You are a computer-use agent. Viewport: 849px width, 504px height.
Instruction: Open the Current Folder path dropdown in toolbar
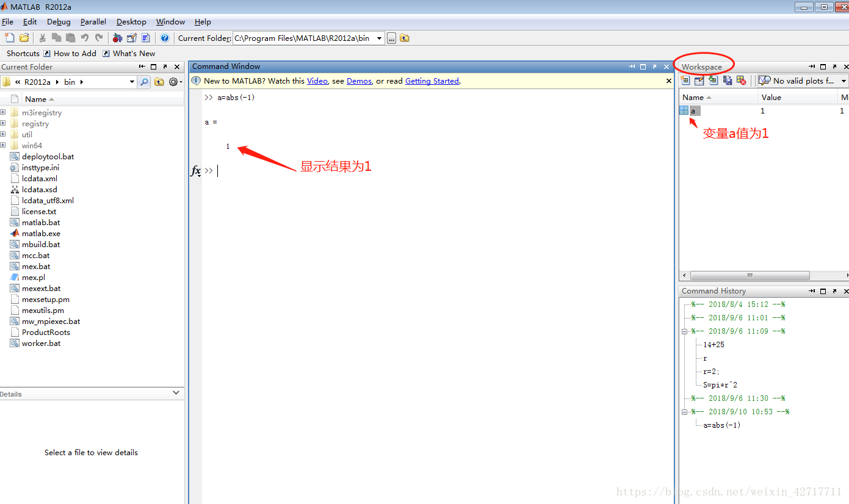pyautogui.click(x=379, y=38)
